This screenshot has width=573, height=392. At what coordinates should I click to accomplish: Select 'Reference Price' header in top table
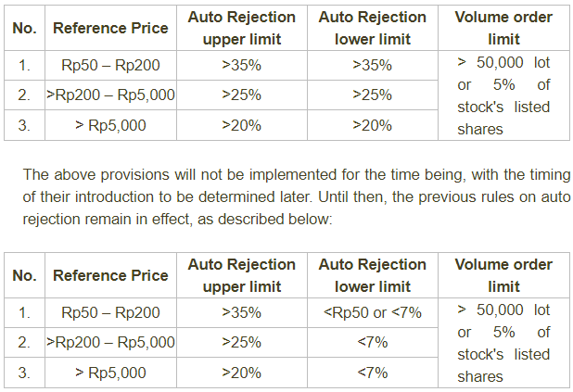(x=110, y=28)
